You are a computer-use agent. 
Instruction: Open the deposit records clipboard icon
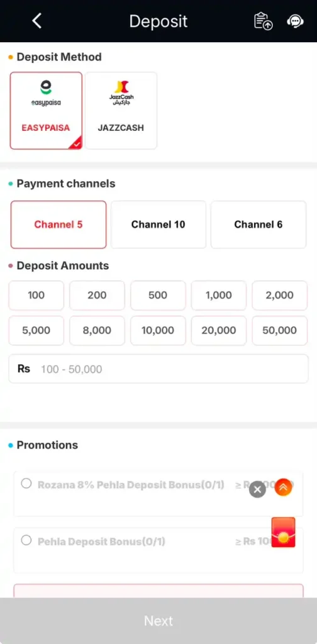click(x=263, y=21)
